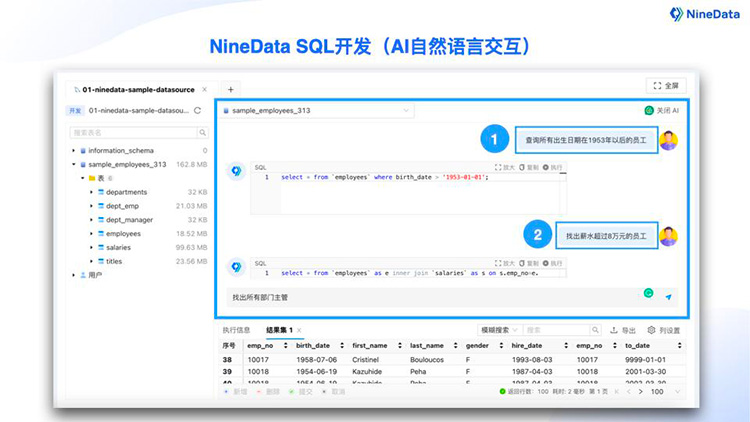Viewport: 750px width, 422px height.
Task: Click the search magnifier in the table search box
Action: (201, 132)
